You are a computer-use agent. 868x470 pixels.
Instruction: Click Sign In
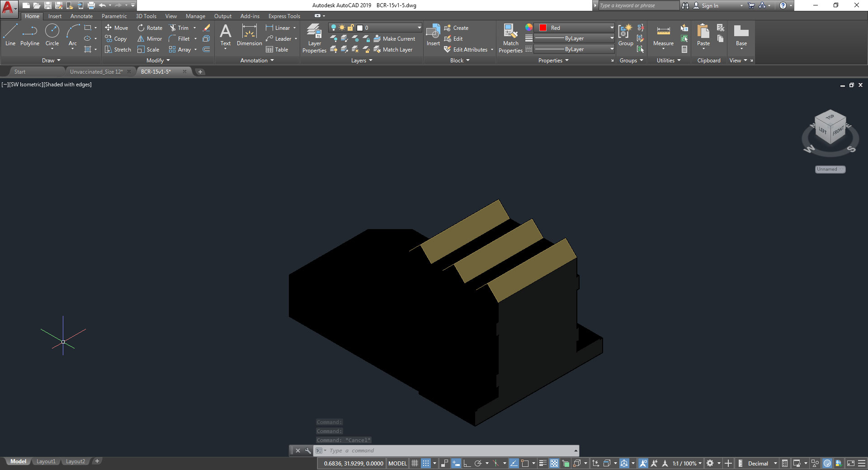pyautogui.click(x=709, y=5)
